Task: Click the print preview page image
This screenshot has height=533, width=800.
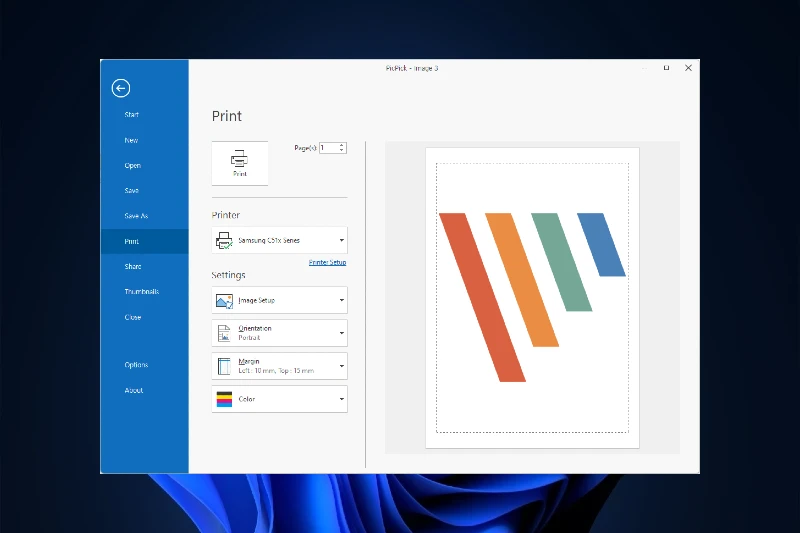Action: point(532,298)
